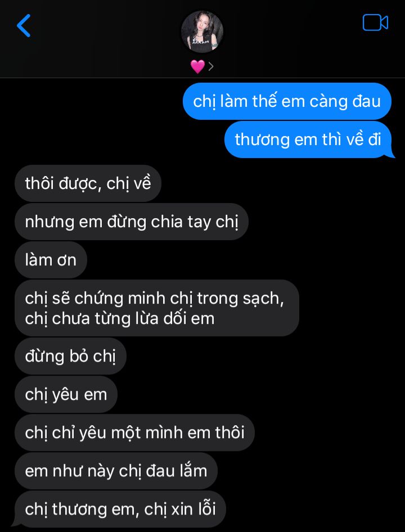Tap 'em như này chị đau lắm' message
Screen dimensions: 405x532
[x=116, y=471]
